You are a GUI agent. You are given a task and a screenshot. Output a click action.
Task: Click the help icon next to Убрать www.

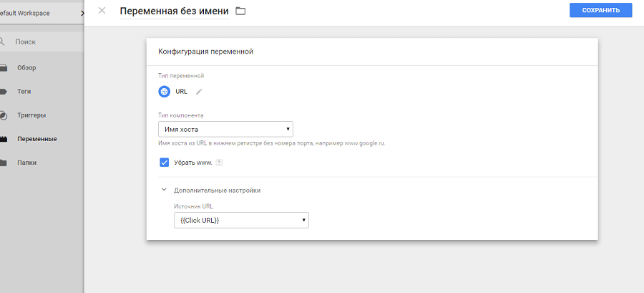[219, 163]
